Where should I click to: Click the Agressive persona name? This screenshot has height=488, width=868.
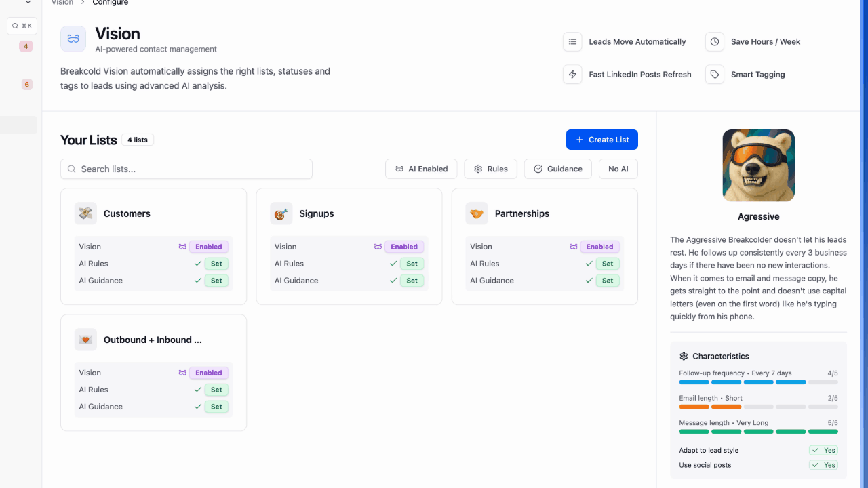coord(758,217)
